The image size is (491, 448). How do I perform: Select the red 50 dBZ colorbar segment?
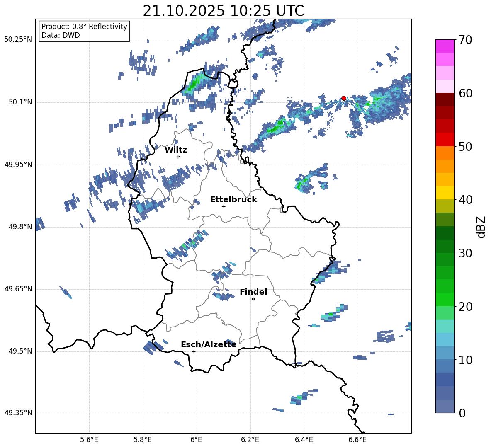(445, 139)
